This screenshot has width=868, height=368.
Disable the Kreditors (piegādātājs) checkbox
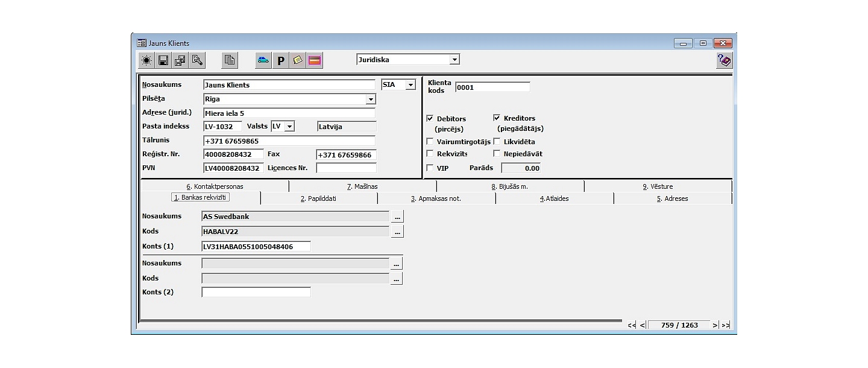497,118
